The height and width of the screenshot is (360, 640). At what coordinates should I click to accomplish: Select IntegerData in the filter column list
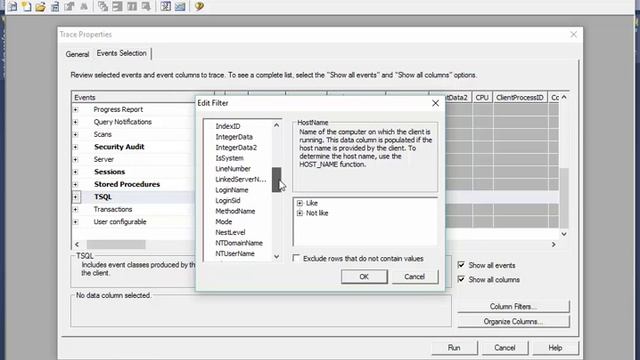coord(234,137)
